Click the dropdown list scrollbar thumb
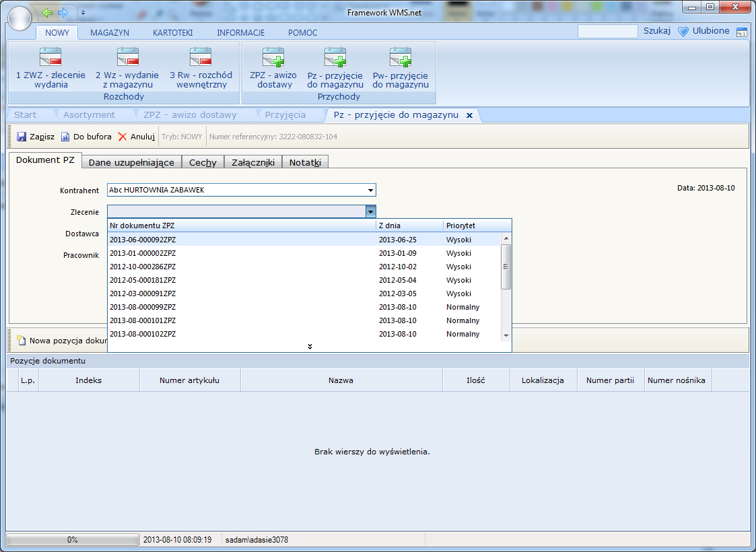This screenshot has height=552, width=756. pyautogui.click(x=506, y=267)
